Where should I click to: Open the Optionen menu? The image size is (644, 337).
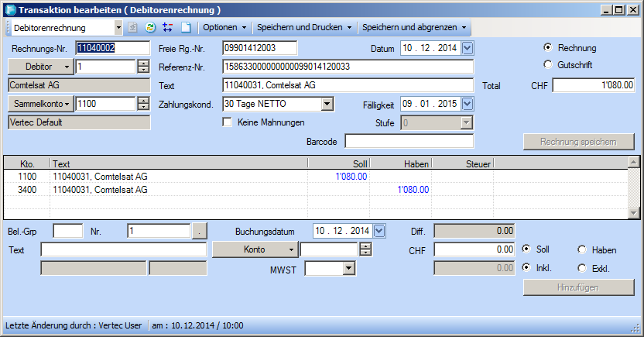tap(224, 28)
